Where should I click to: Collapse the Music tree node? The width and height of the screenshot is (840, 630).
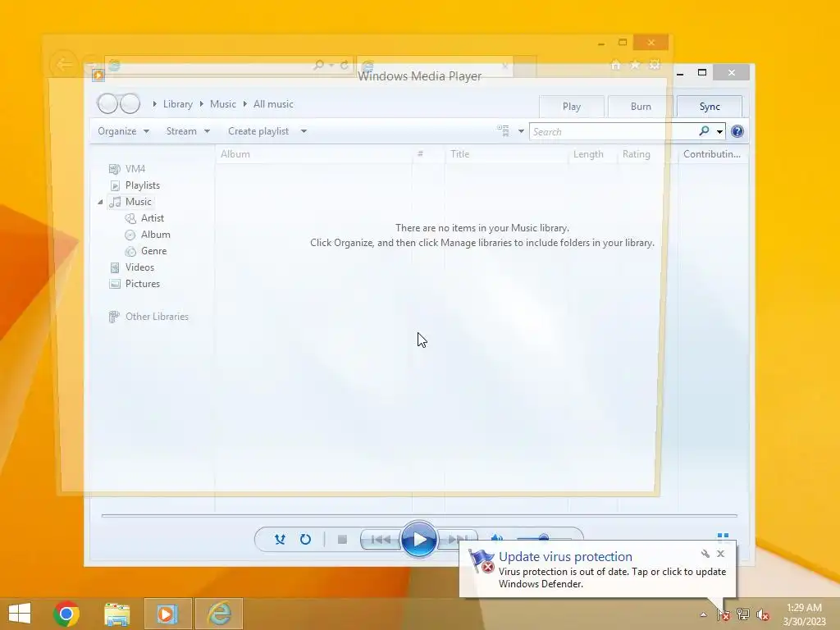(x=100, y=202)
